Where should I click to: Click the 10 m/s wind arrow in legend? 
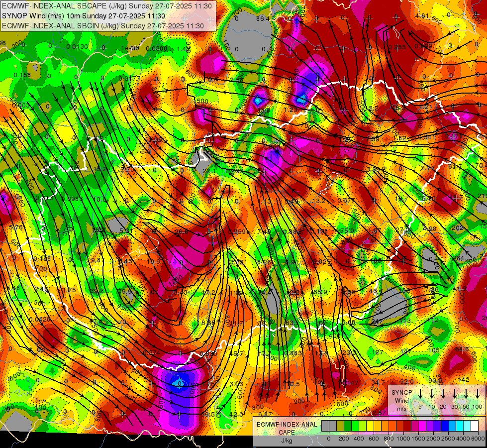pos(432,393)
